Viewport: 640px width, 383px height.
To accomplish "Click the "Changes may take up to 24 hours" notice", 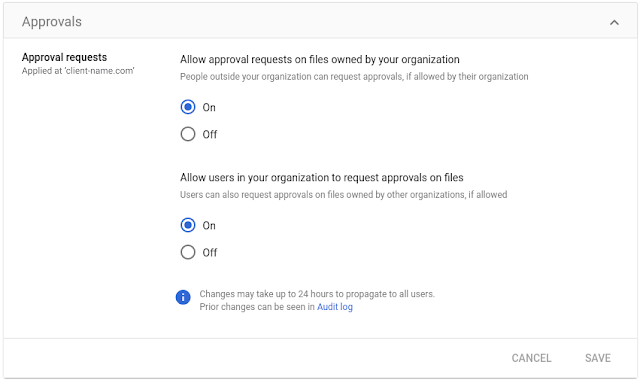I will point(317,294).
